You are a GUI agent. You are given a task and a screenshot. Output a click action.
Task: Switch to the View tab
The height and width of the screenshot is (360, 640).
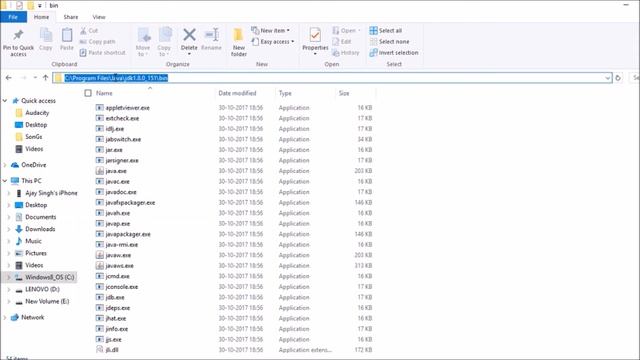(x=99, y=17)
